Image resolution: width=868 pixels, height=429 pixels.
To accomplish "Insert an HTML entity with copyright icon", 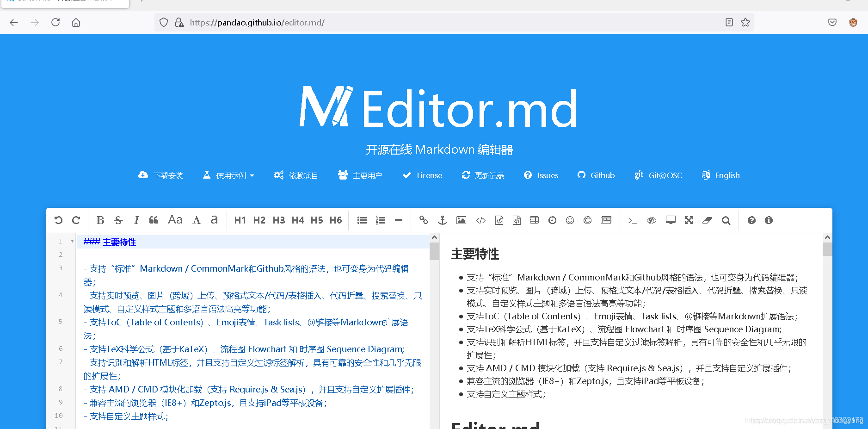I will point(587,220).
